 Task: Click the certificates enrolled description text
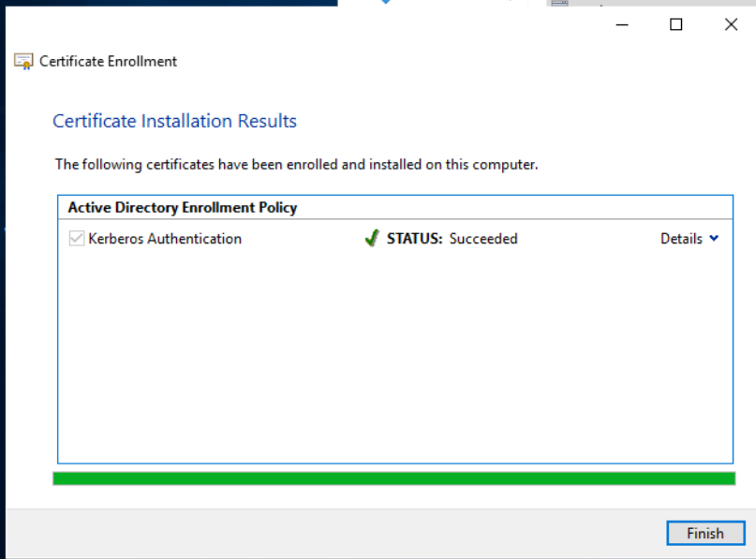click(296, 165)
